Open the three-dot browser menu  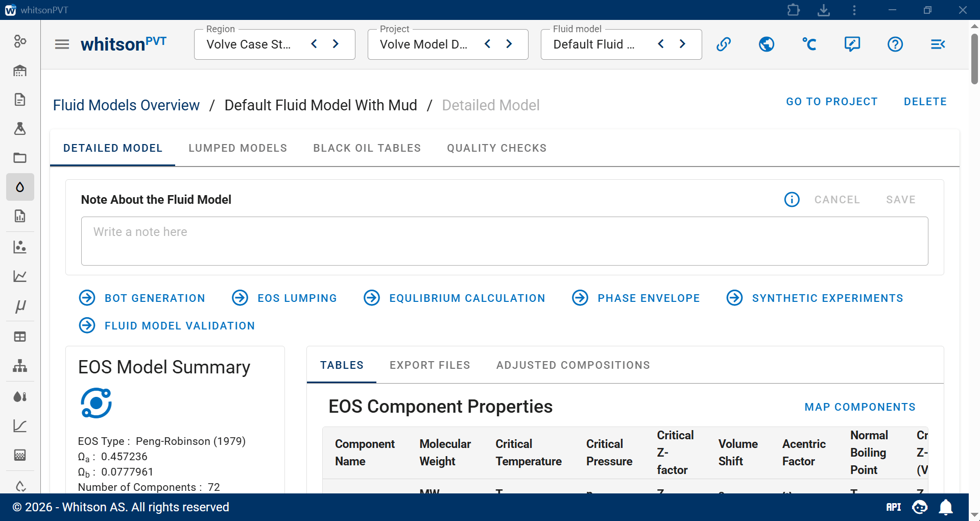[x=854, y=10]
